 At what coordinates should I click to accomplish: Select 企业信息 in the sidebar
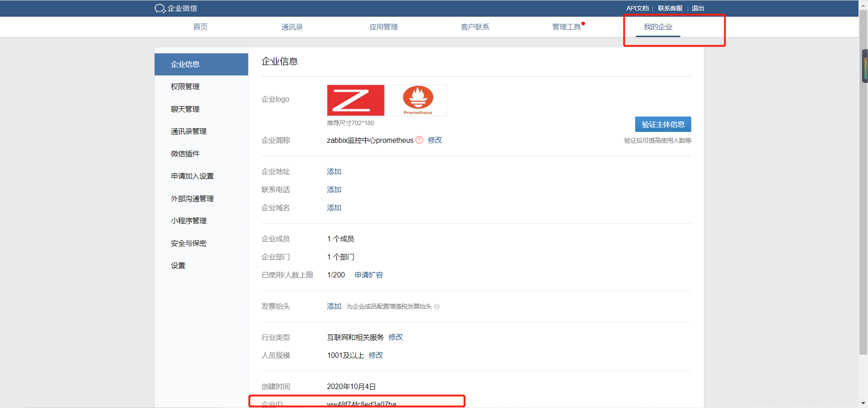[x=201, y=64]
